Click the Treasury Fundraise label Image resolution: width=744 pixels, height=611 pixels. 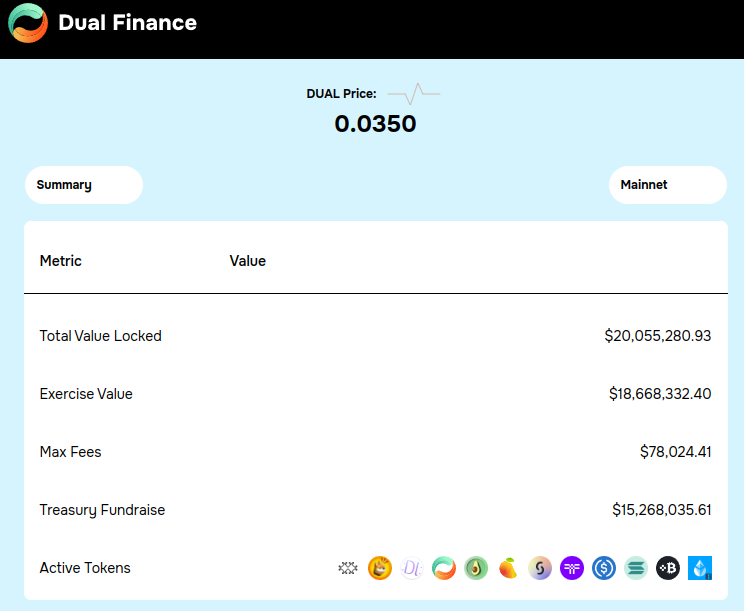point(102,510)
